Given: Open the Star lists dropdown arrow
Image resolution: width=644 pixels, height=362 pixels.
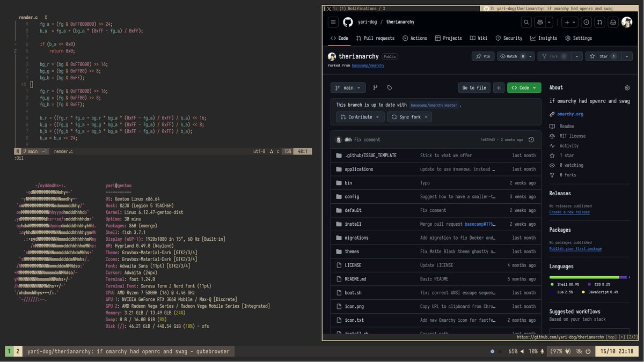Looking at the screenshot, I should (x=627, y=56).
